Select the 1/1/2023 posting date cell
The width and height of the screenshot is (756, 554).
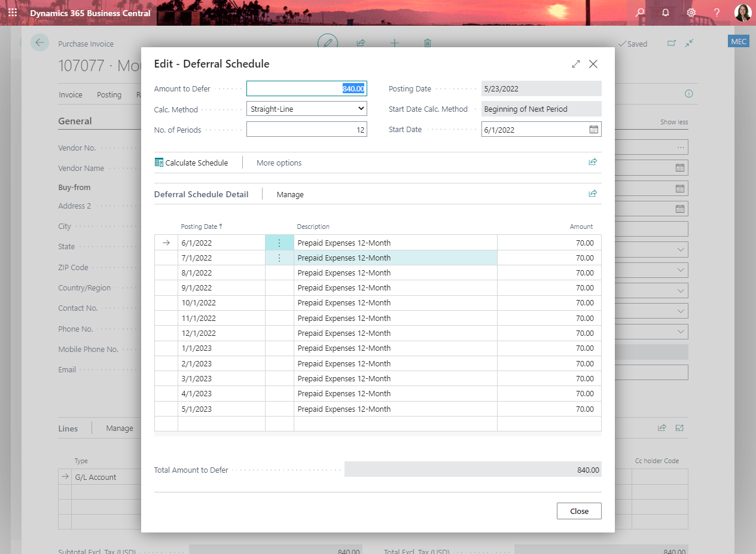point(221,348)
